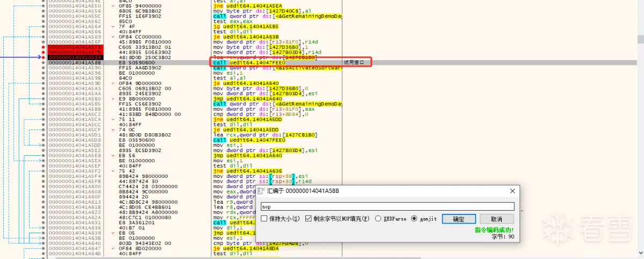Click the 取消 button to cancel
The image size is (644, 259).
[496, 219]
